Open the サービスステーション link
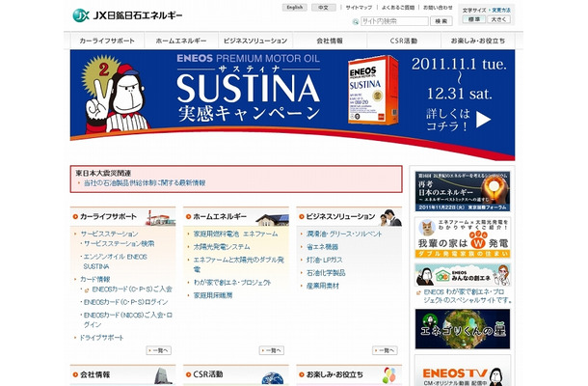 [109, 234]
